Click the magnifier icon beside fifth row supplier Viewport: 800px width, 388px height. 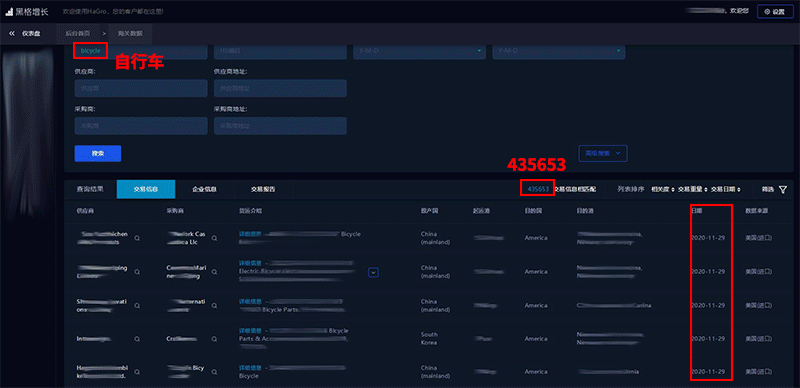coord(137,372)
